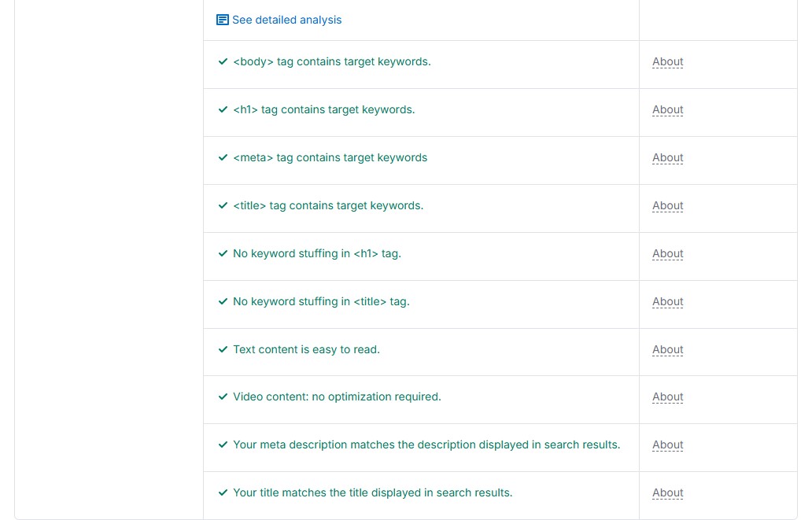Click the checkmark for meta description match
The image size is (812, 520).
[x=223, y=444]
